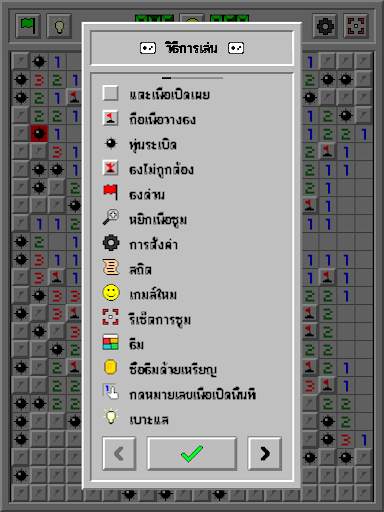Viewport: 384px width, 512px height.
Task: Click the colorful theme palette icon
Action: pos(110,342)
